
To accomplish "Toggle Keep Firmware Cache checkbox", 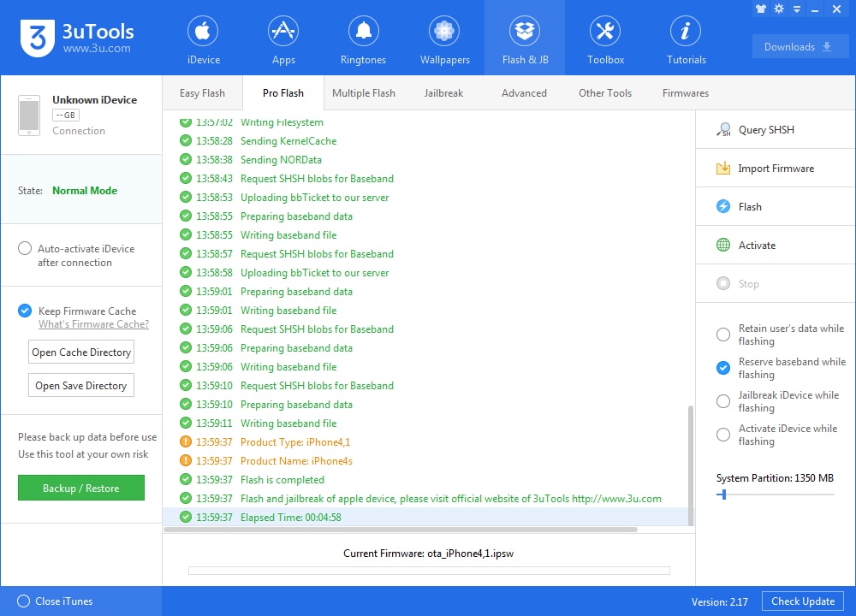I will point(25,311).
